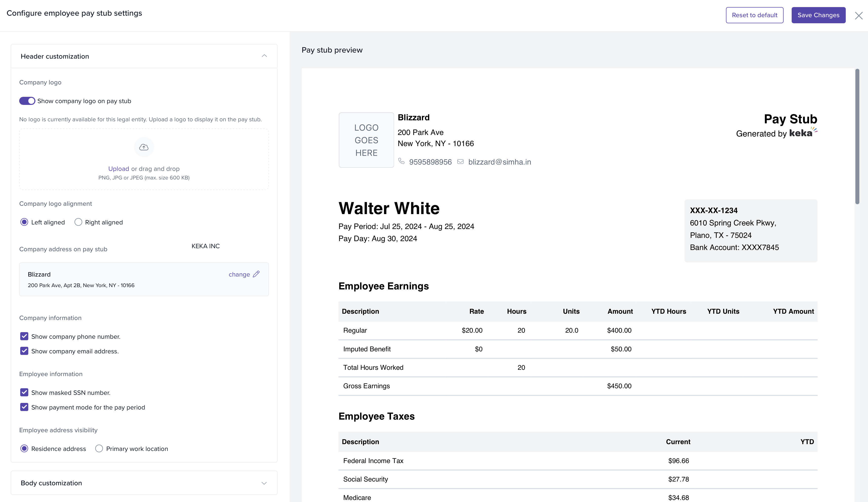Click the LOGO GOES HERE placeholder
Viewport: 868px width, 502px height.
point(366,140)
